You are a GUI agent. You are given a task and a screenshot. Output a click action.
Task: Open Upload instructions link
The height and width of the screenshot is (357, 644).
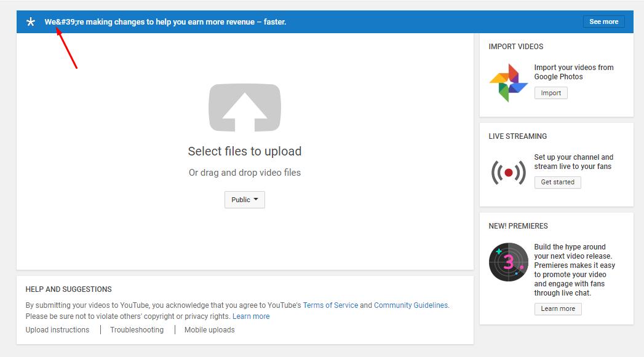57,330
